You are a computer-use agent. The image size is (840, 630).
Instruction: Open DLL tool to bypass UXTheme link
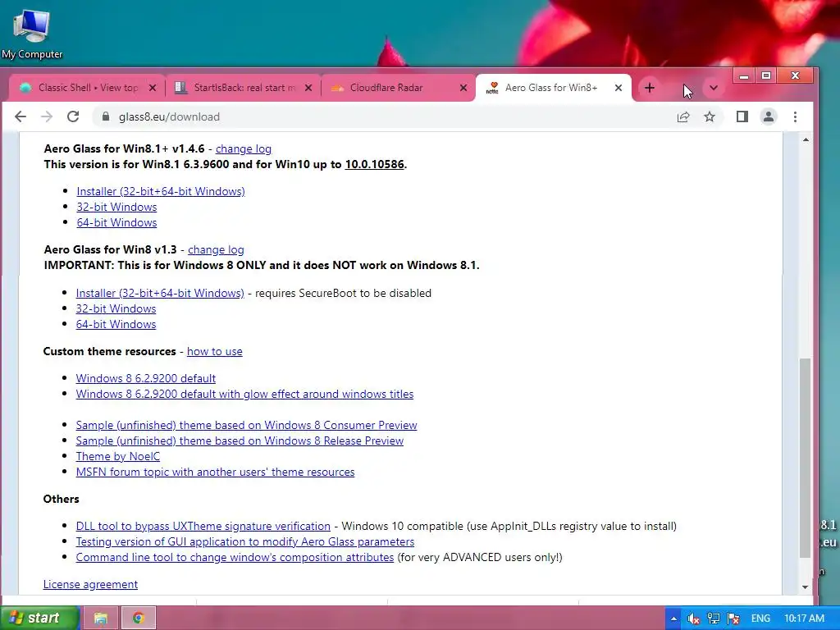(x=203, y=526)
